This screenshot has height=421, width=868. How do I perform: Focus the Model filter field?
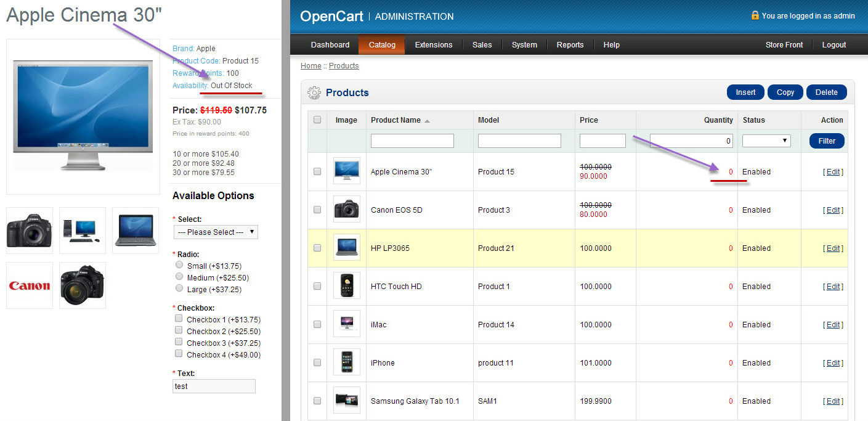pos(519,141)
